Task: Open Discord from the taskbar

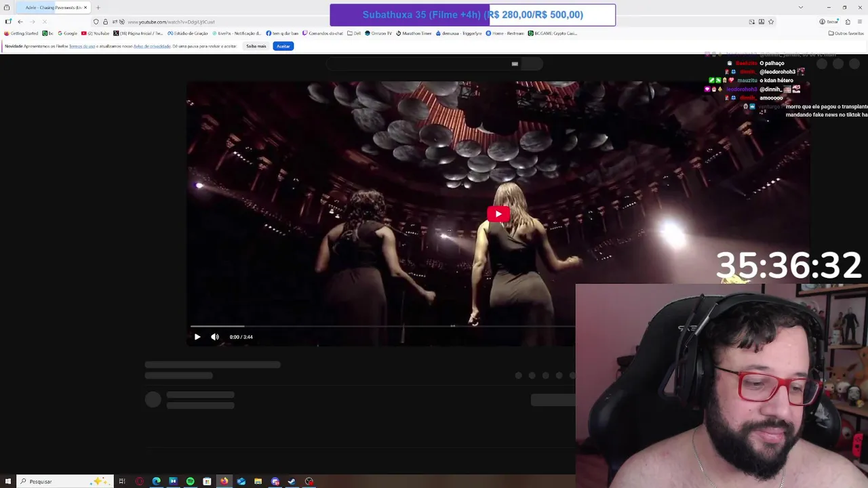Action: [275, 481]
